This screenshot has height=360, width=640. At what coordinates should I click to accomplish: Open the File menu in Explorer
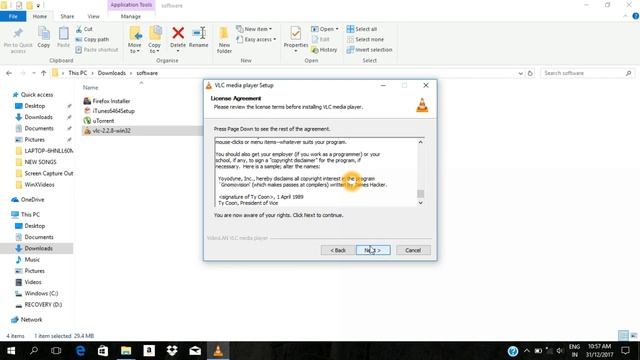(x=13, y=16)
